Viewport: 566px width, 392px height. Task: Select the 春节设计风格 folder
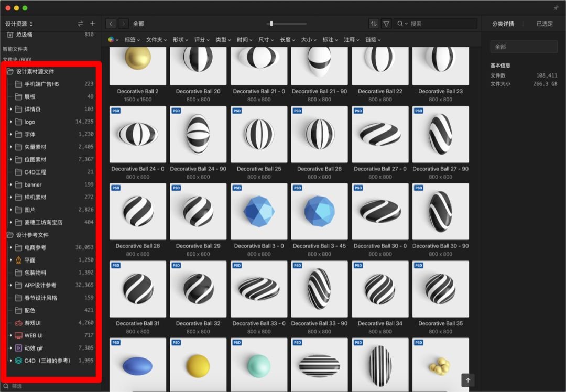[x=51, y=298]
